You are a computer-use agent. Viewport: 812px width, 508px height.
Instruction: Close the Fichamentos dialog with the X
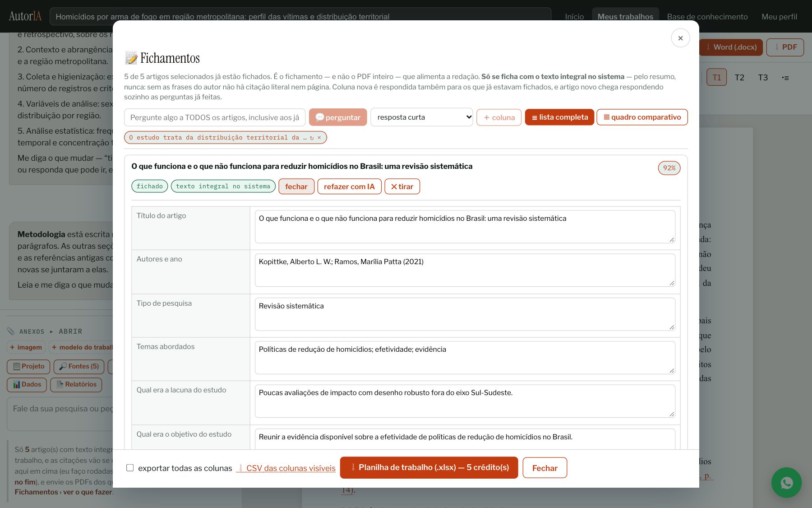[680, 38]
